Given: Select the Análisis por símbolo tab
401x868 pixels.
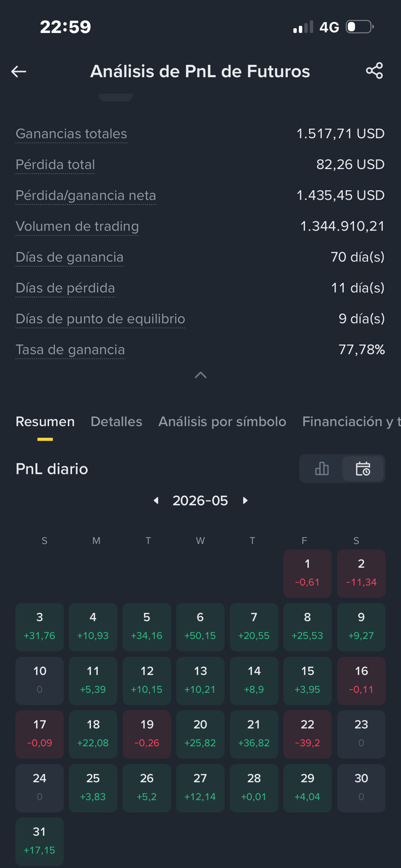Looking at the screenshot, I should click(x=222, y=421).
